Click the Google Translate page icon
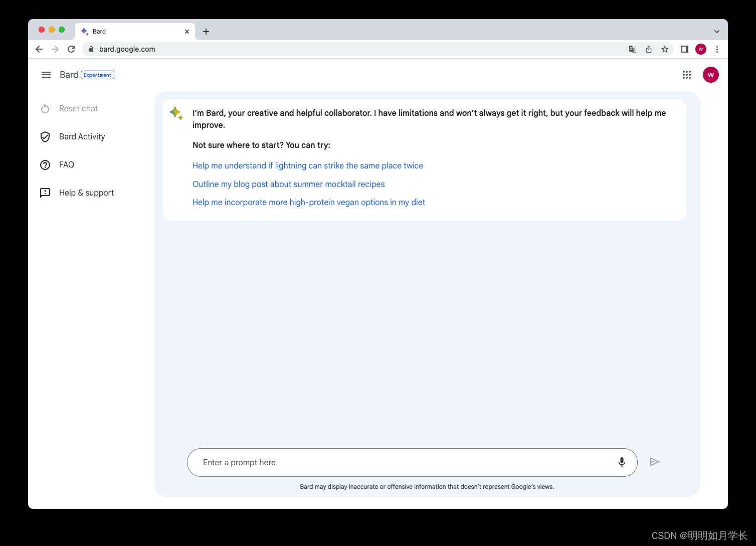This screenshot has height=546, width=756. 633,49
